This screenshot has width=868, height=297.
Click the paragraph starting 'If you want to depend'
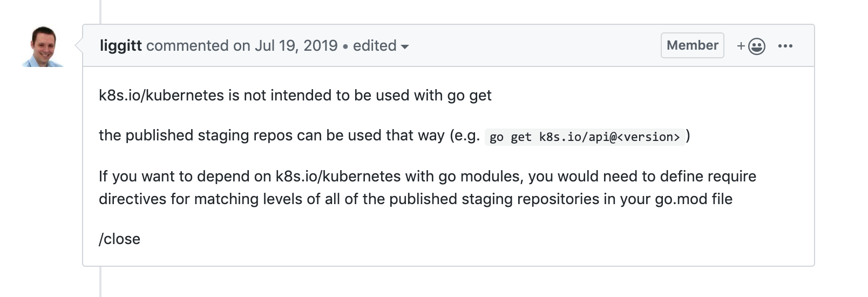426,177
